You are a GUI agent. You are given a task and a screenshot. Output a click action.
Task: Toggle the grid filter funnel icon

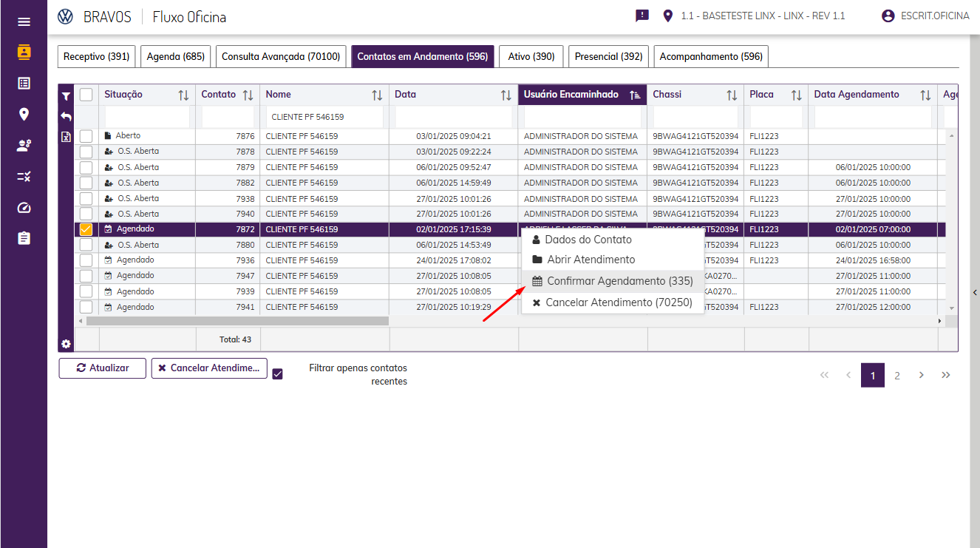[x=66, y=96]
